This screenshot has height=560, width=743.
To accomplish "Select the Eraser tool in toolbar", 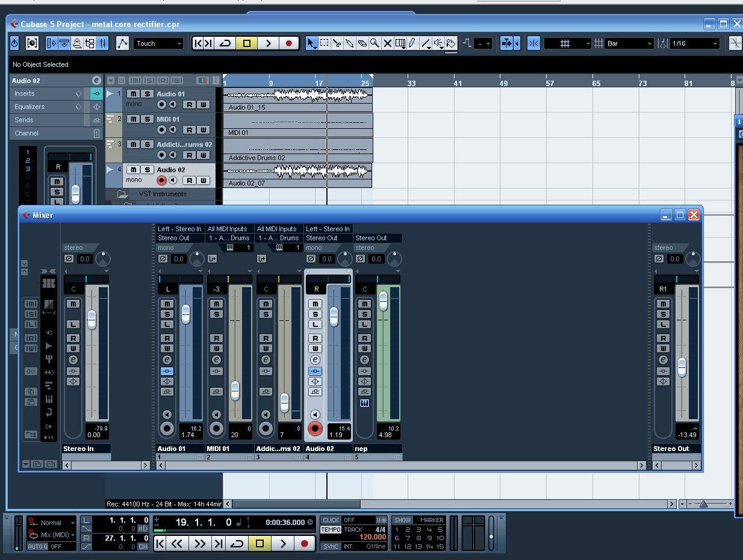I will 362,43.
